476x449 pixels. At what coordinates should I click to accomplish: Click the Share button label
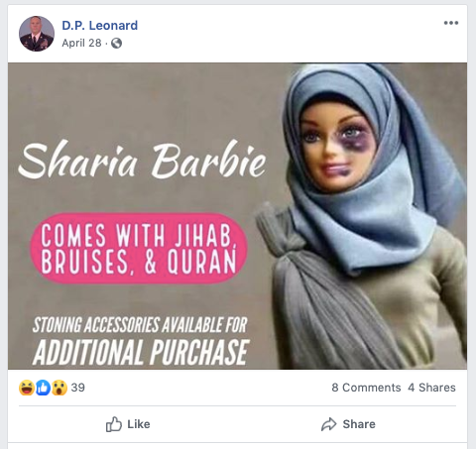(359, 424)
